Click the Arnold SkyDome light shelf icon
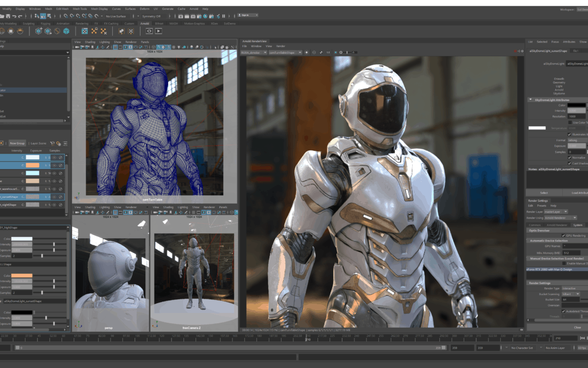This screenshot has width=588, height=368. coord(2,31)
